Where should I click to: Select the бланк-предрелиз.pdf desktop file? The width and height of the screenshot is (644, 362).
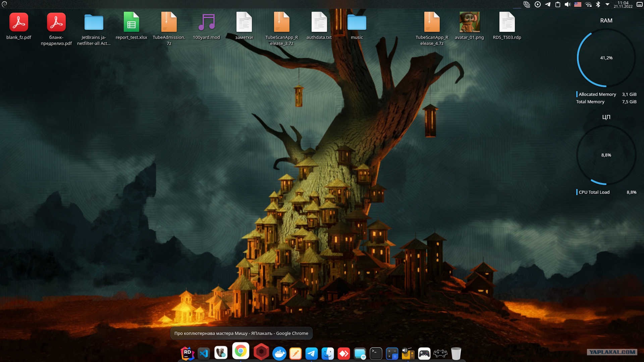[56, 29]
